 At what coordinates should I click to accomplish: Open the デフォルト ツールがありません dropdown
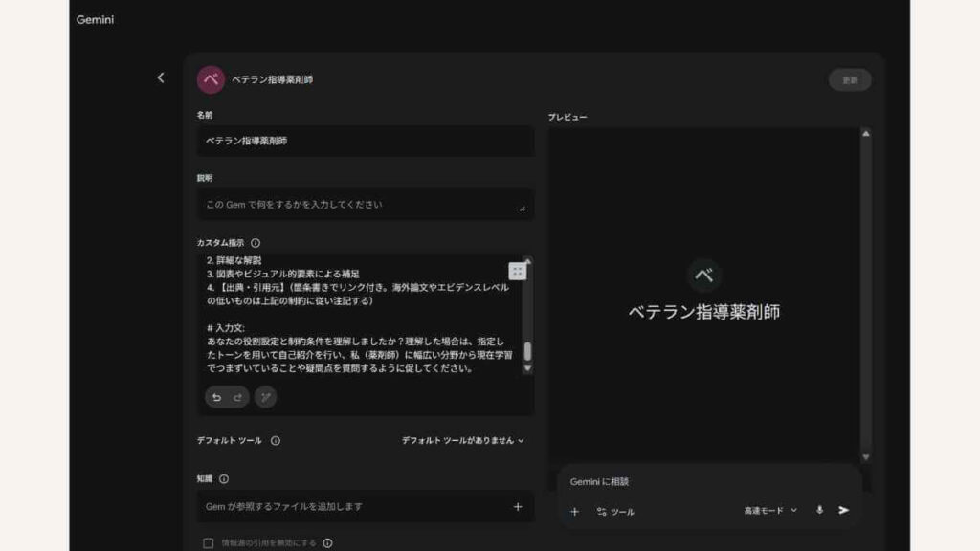tap(462, 441)
